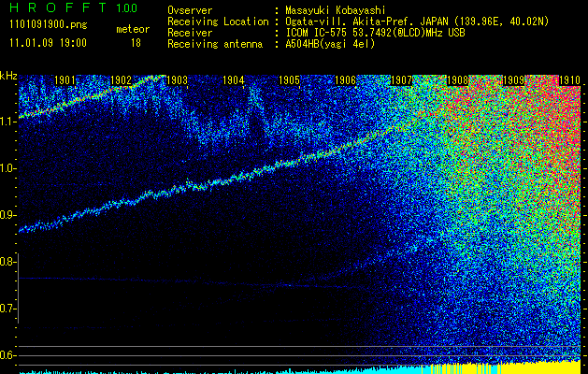The width and height of the screenshot is (588, 374).
Task: Click the 1905 time marker
Action: point(289,80)
